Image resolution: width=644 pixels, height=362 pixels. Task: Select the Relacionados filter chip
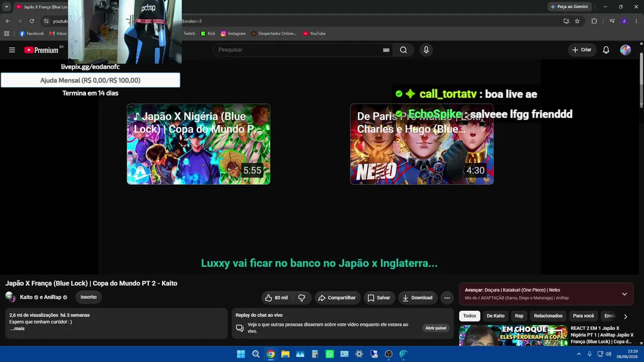[548, 316]
